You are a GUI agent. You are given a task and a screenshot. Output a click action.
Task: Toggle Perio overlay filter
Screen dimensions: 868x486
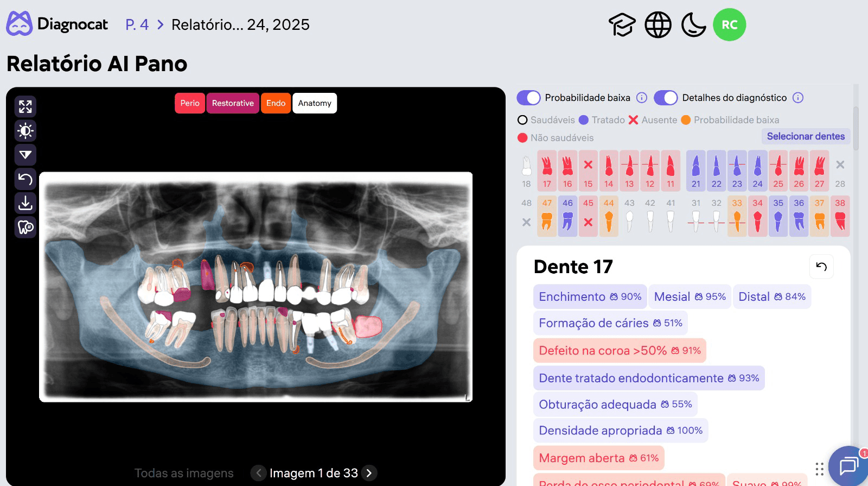[x=190, y=103]
